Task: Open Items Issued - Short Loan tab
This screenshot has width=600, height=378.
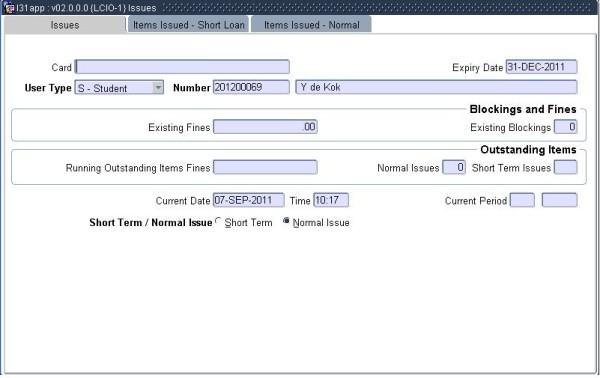Action: (x=189, y=25)
